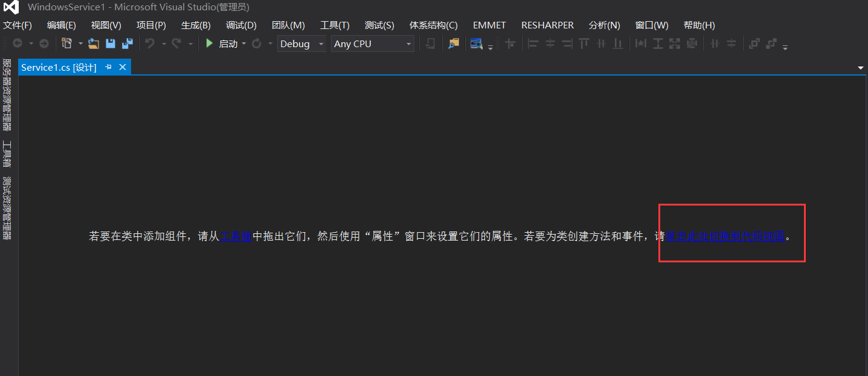Image resolution: width=868 pixels, height=376 pixels.
Task: Click the Redo arrow icon
Action: click(176, 44)
